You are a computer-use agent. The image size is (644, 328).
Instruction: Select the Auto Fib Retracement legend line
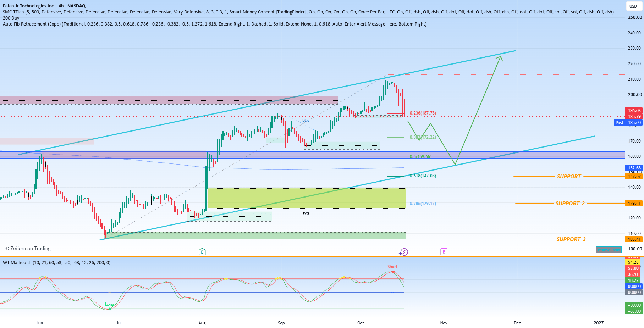click(215, 24)
